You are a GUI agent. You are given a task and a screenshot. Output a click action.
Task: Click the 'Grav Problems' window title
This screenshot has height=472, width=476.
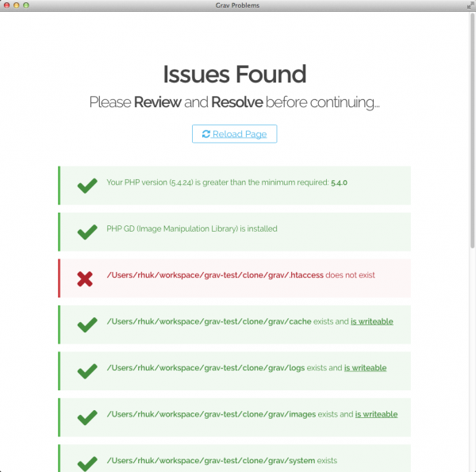pyautogui.click(x=237, y=6)
